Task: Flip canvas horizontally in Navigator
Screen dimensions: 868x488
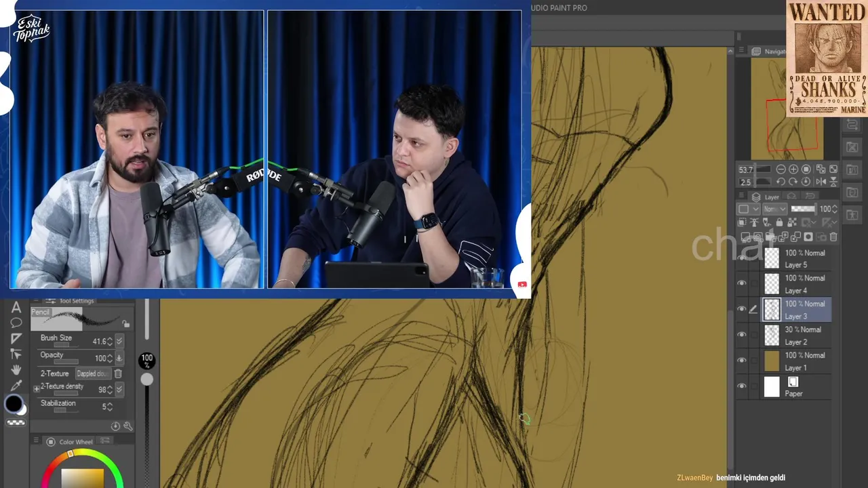Action: click(x=820, y=182)
